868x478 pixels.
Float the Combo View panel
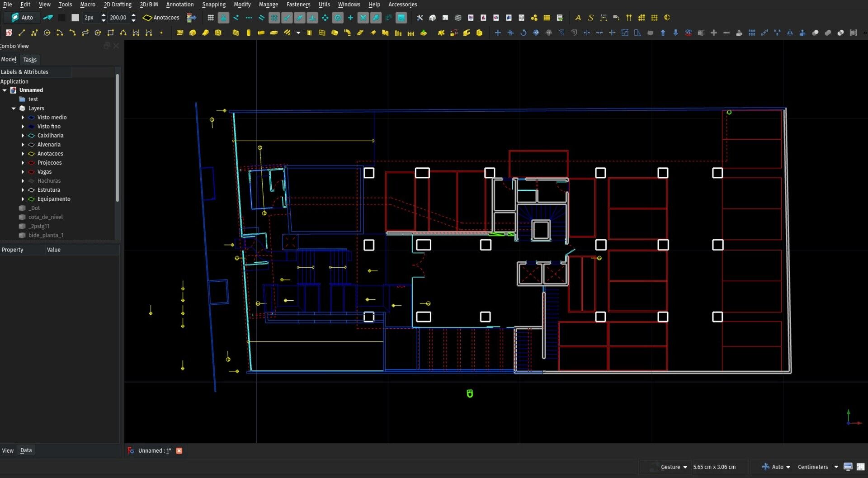[107, 46]
